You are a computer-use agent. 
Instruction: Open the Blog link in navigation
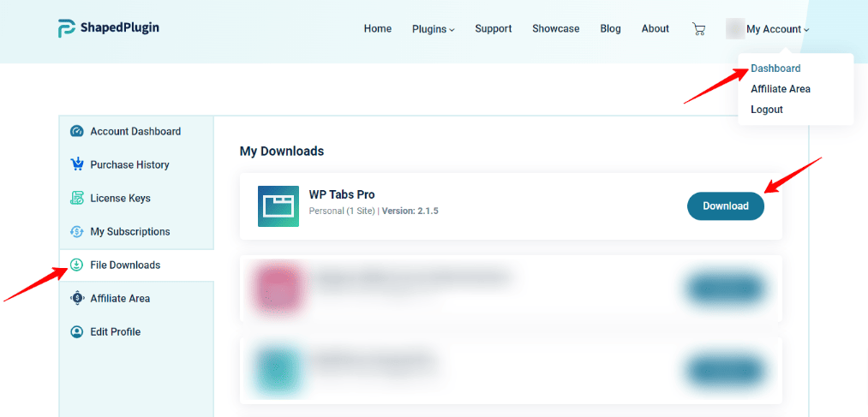click(610, 29)
